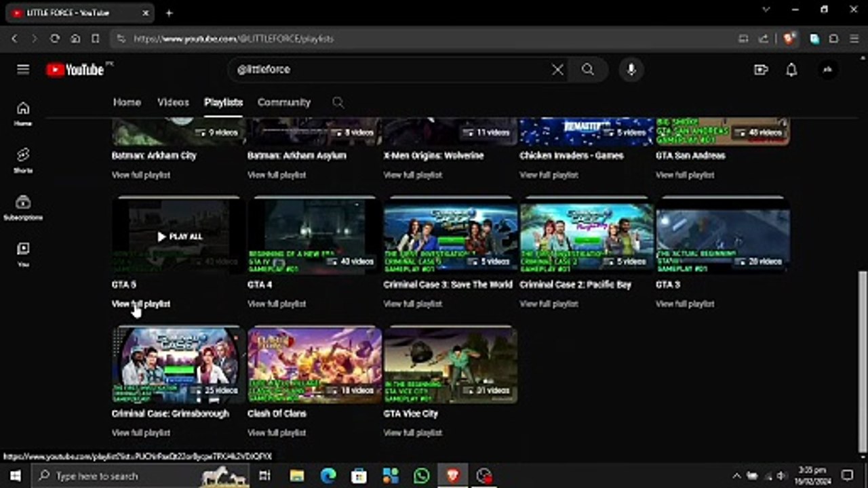This screenshot has width=868, height=488.
Task: Open the notifications bell
Action: tap(791, 69)
